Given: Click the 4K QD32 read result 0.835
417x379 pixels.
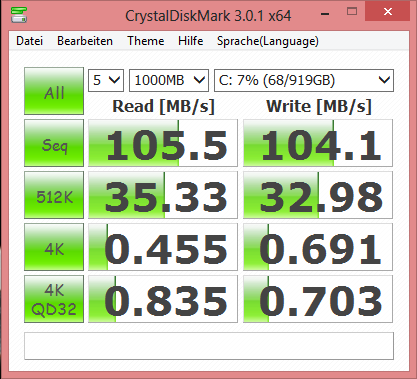Looking at the screenshot, I should pyautogui.click(x=163, y=299).
